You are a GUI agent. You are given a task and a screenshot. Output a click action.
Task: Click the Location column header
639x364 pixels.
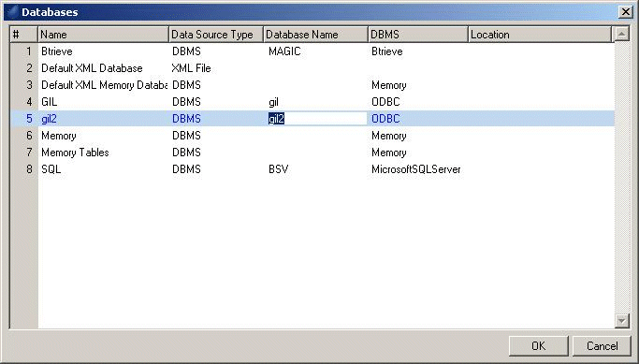540,35
